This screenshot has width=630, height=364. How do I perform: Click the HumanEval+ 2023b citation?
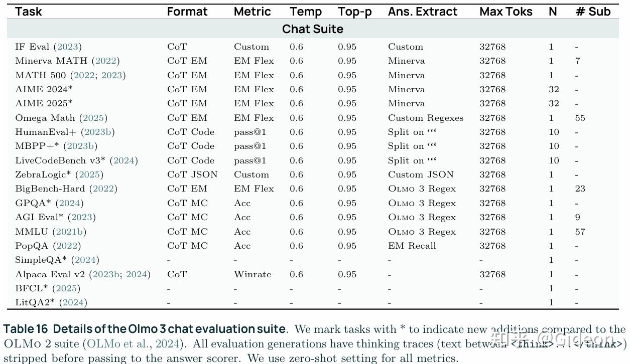tap(98, 132)
